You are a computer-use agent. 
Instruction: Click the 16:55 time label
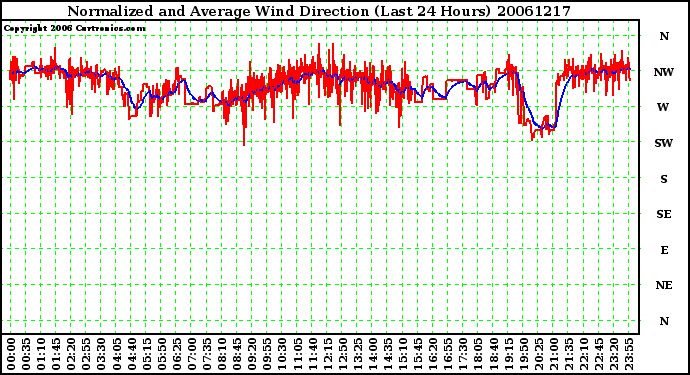pyautogui.click(x=448, y=354)
